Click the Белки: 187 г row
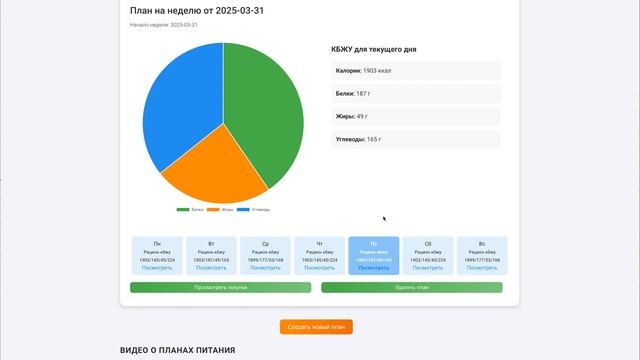The image size is (640, 360). (416, 93)
